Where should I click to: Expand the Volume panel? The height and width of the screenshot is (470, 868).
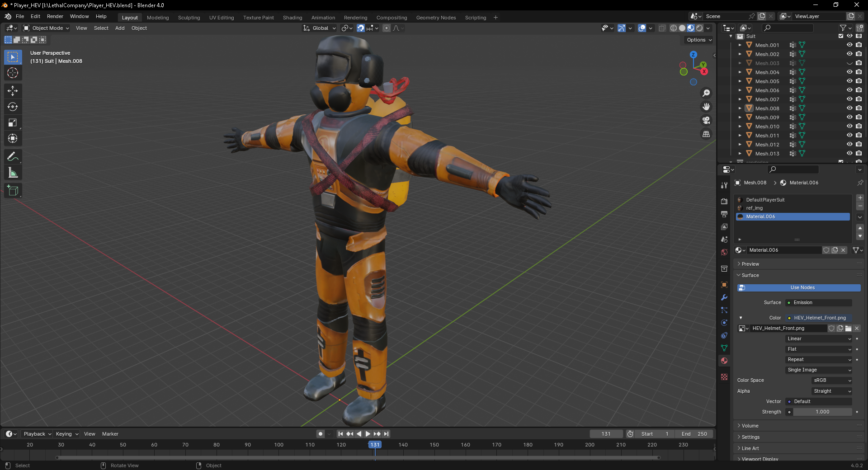tap(750, 426)
